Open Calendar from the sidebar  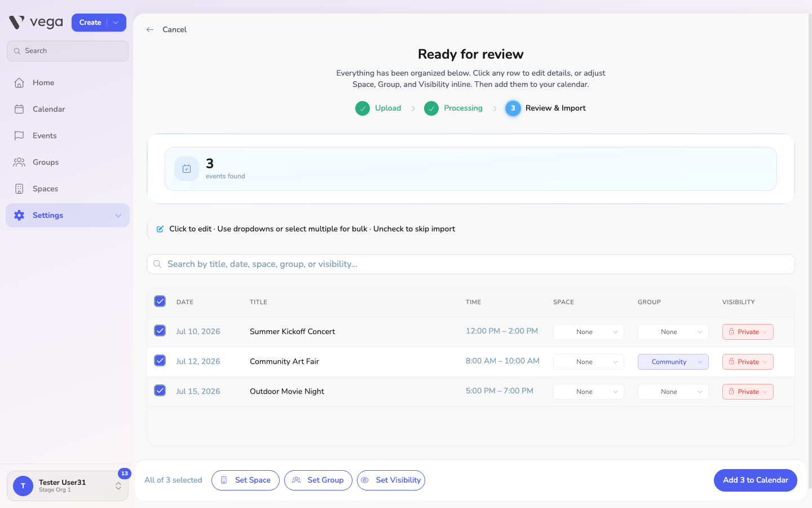[68, 109]
